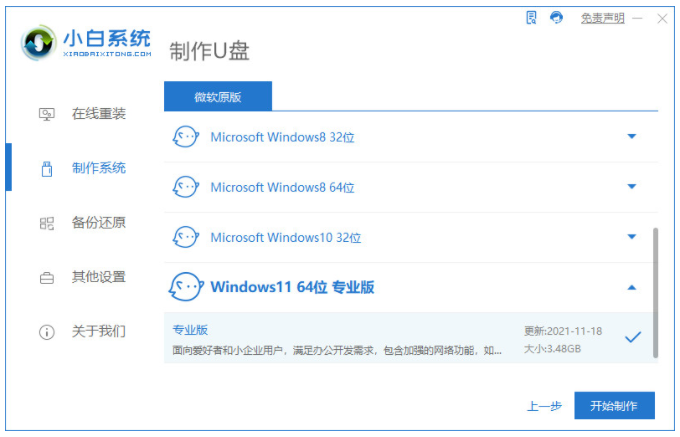Click the face icon beside Windows11 64位 专业版
680x437 pixels.
pos(186,287)
